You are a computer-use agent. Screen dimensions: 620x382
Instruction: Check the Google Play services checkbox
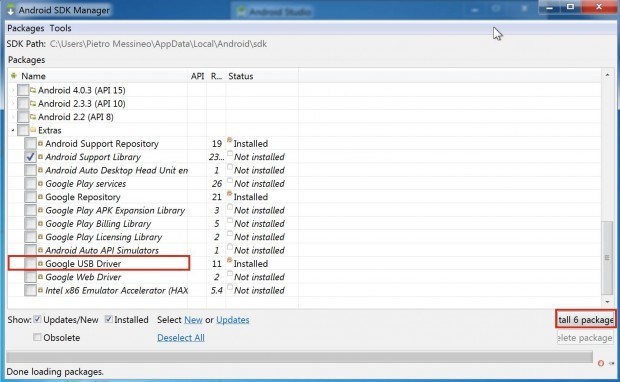[x=30, y=184]
